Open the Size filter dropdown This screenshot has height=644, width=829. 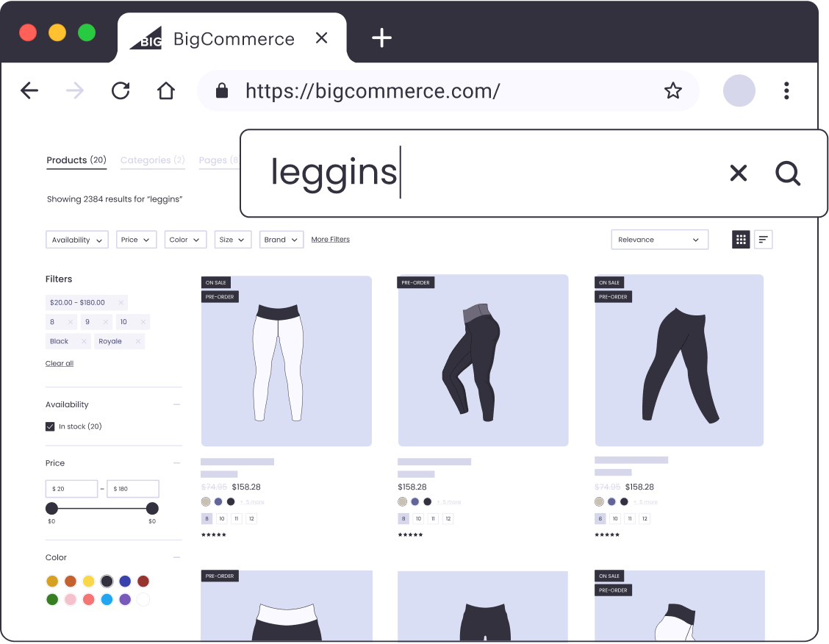(x=233, y=240)
